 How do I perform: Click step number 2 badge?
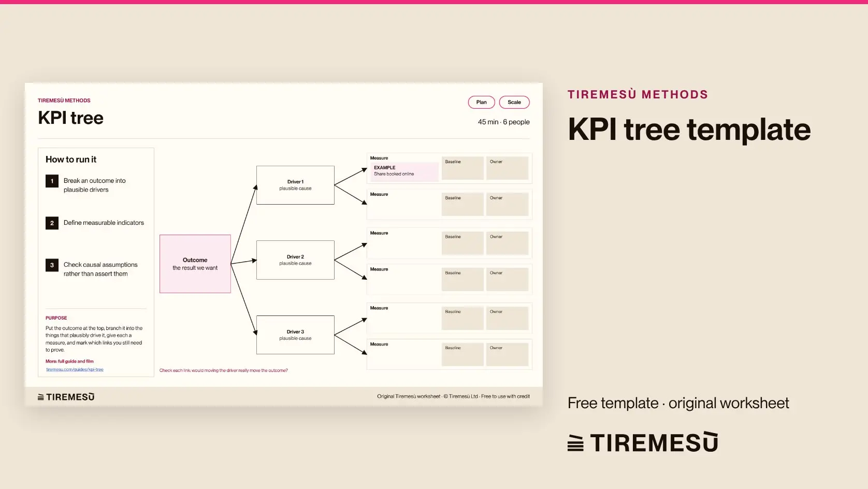point(52,223)
